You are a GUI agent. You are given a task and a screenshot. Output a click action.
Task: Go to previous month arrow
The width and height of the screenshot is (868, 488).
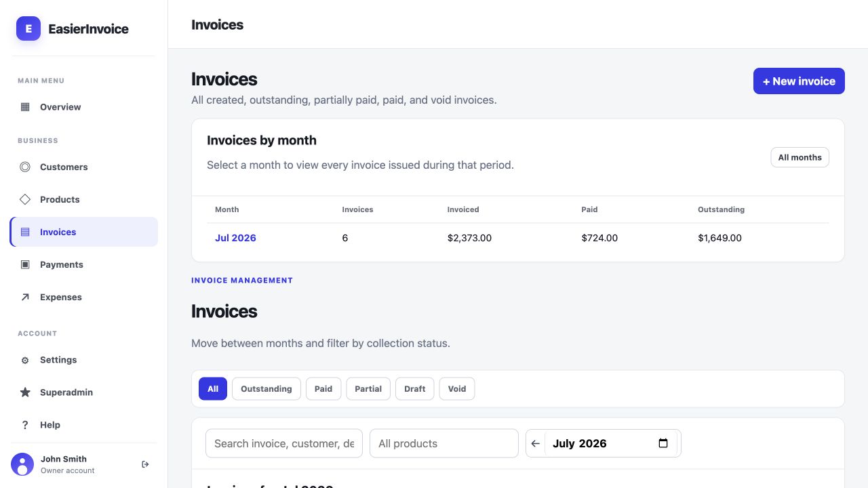coord(536,443)
